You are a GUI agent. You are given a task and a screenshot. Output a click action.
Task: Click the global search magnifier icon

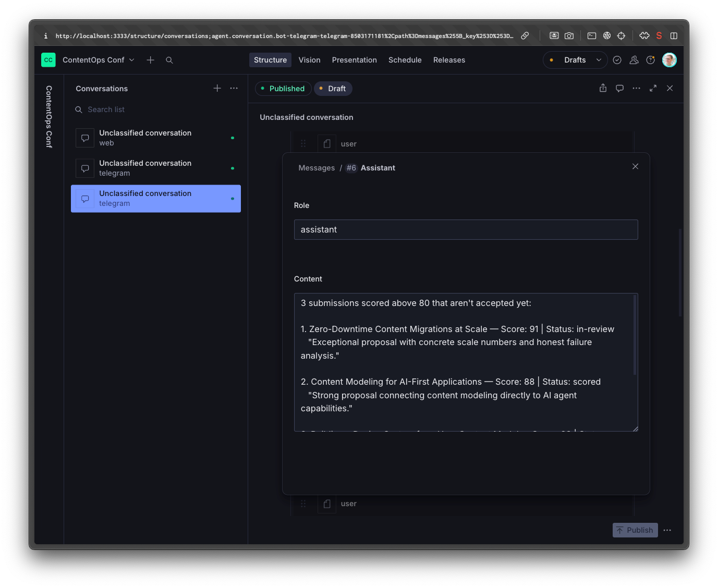click(169, 60)
